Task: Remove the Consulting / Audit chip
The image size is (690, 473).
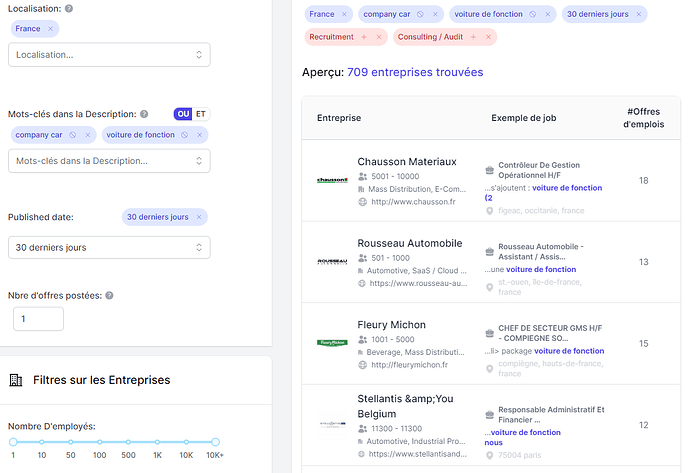Action: click(x=488, y=37)
